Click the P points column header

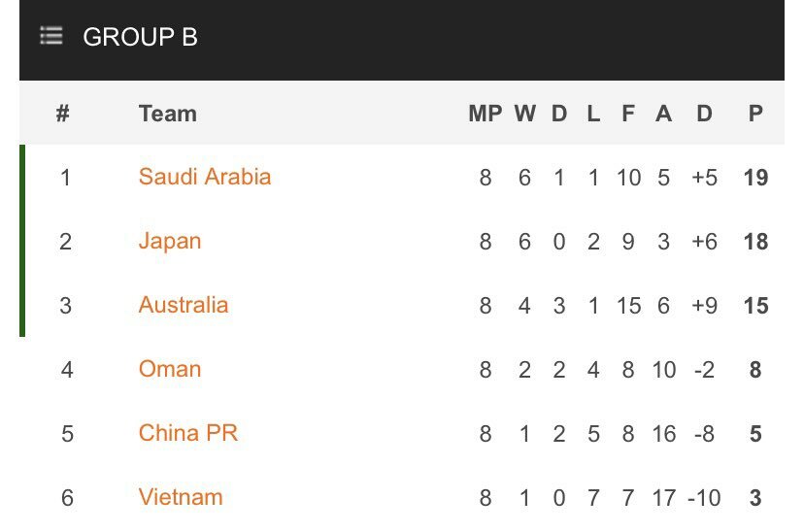coord(755,114)
